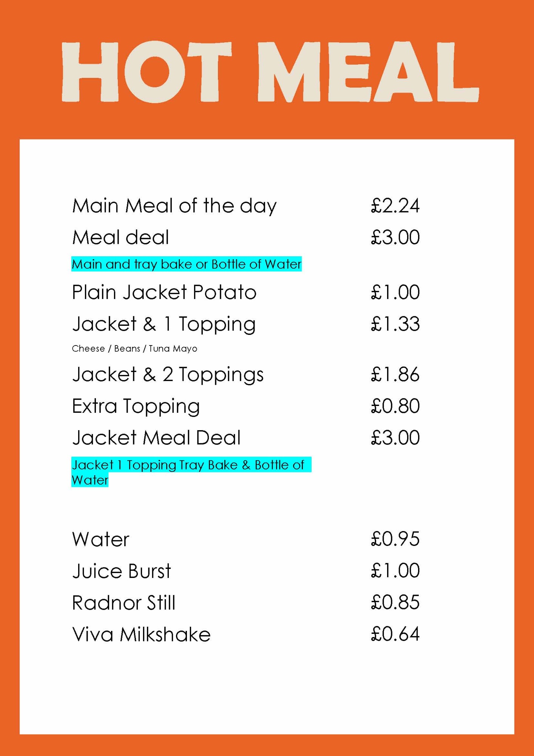Click the £0.85 price
The image size is (534, 756).
coord(395,603)
